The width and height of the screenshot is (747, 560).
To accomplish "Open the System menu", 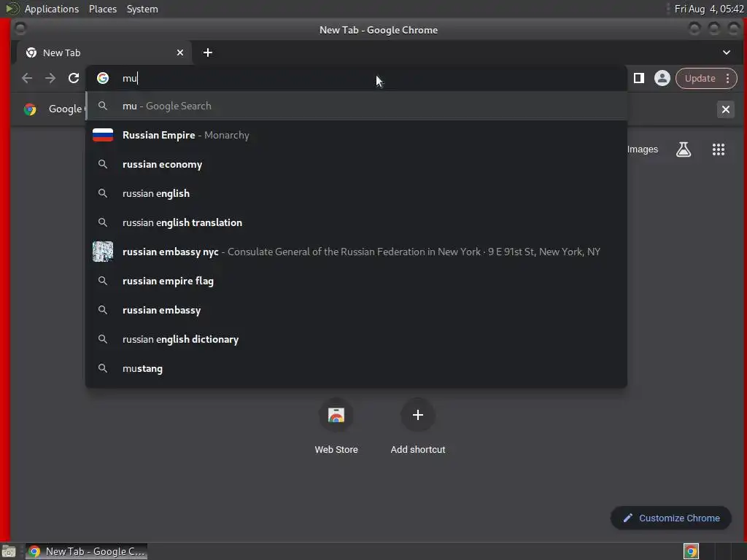I will pos(142,9).
